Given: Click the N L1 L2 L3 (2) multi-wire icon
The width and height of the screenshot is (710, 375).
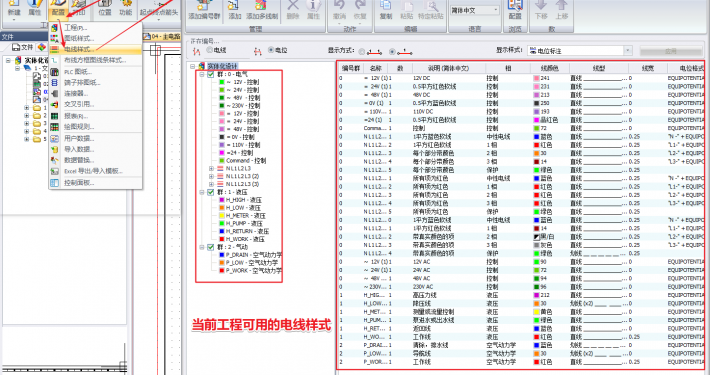Looking at the screenshot, I should [x=221, y=176].
